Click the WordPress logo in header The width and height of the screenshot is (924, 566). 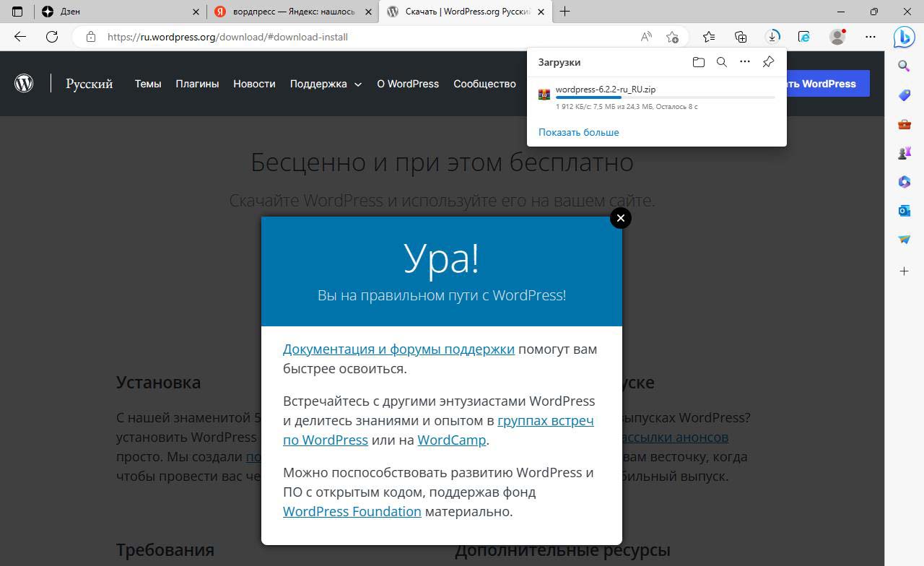click(24, 84)
